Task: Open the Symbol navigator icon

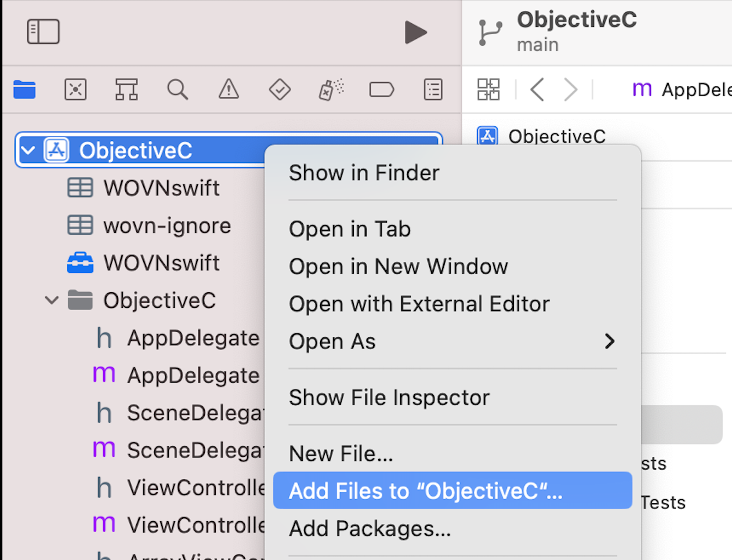Action: [x=126, y=90]
